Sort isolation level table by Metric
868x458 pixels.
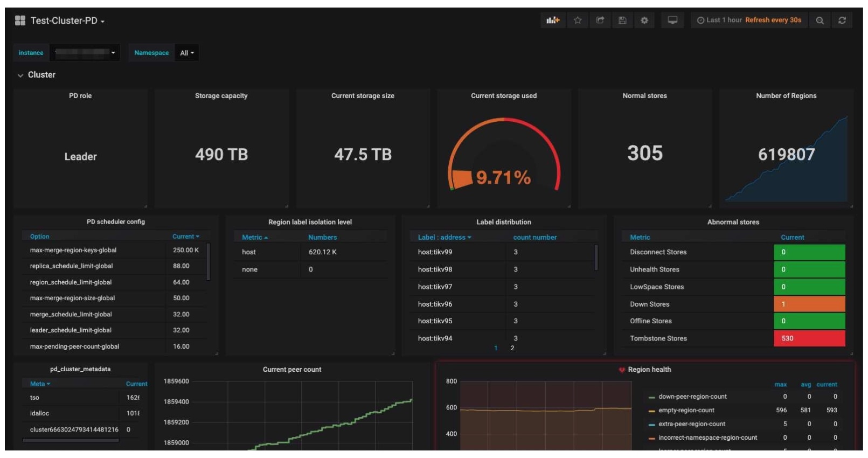[x=255, y=237]
